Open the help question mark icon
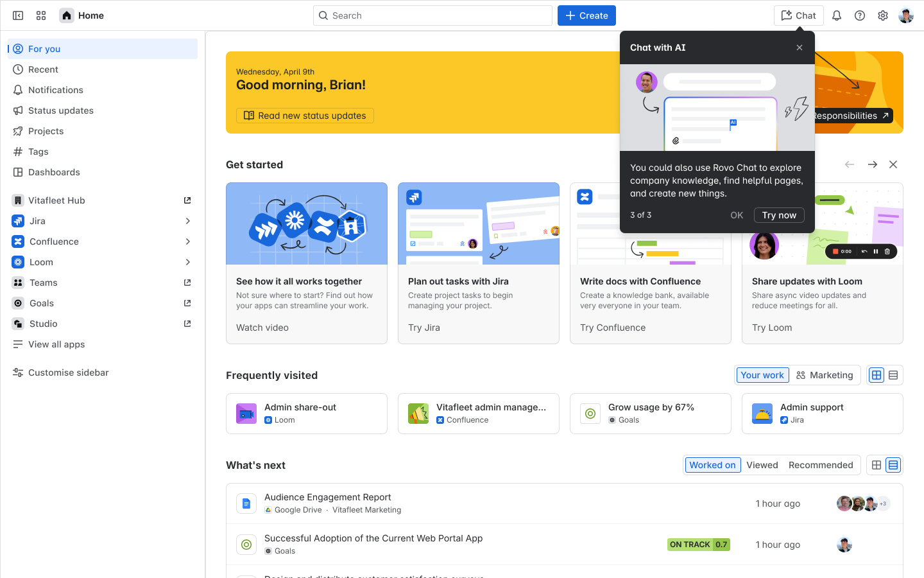Screen dimensions: 924x578 [x=860, y=15]
